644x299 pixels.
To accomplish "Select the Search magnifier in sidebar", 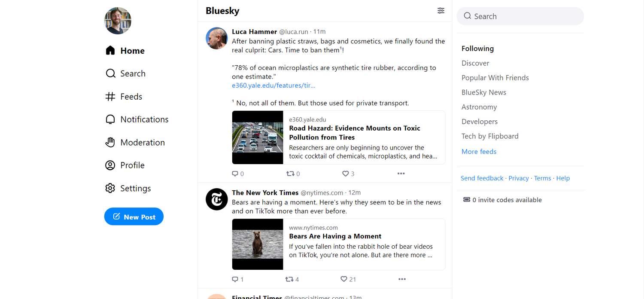I will 110,73.
